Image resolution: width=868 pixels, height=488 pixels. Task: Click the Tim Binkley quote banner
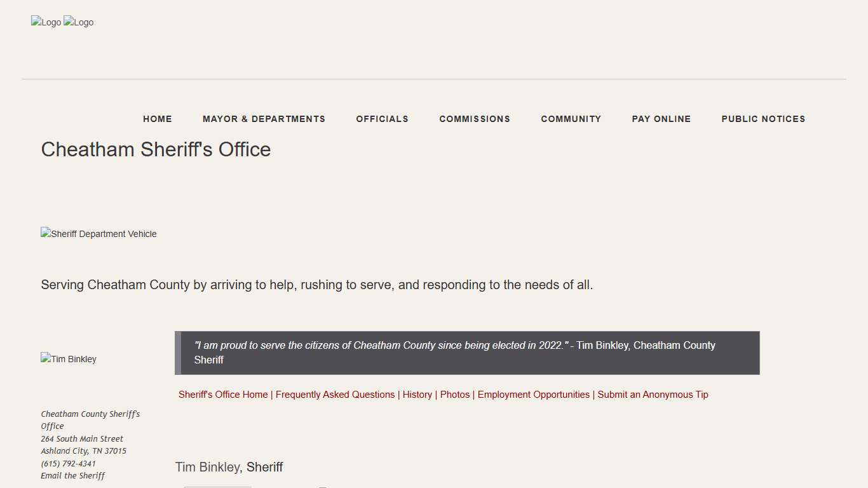[467, 353]
